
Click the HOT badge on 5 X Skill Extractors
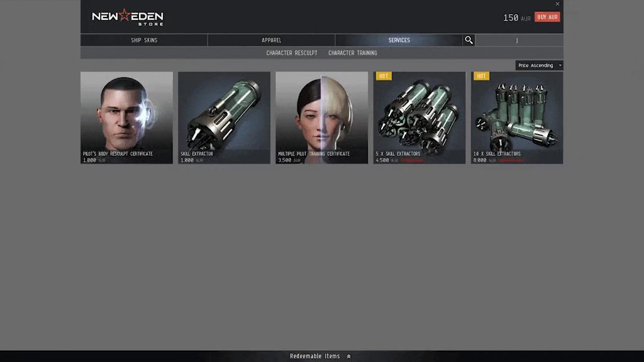pos(383,76)
